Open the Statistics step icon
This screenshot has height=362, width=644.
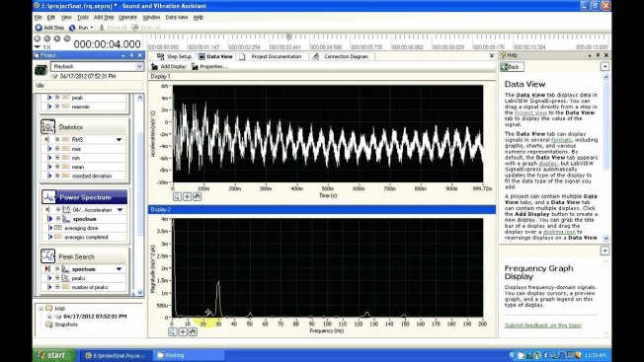47,126
